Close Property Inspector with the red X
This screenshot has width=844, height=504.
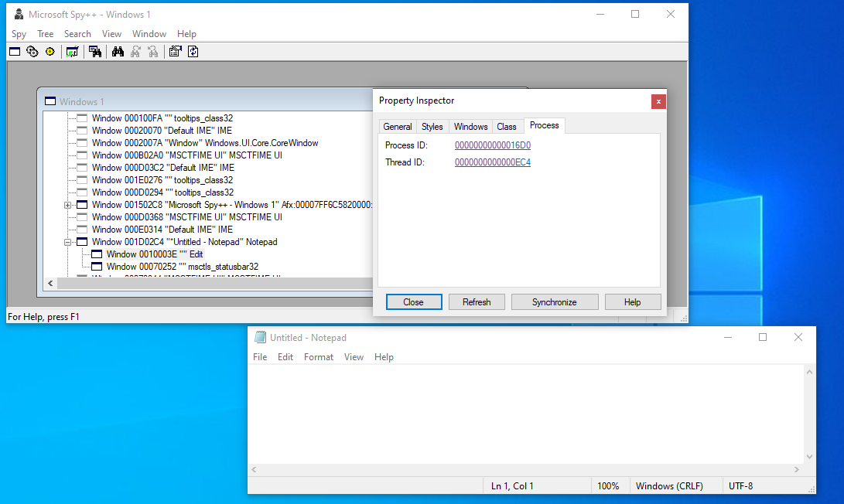658,102
